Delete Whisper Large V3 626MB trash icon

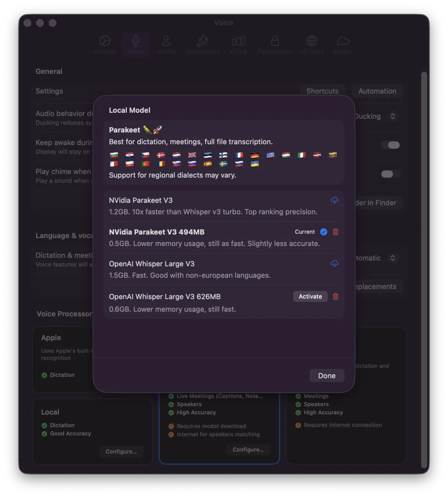[x=336, y=296]
